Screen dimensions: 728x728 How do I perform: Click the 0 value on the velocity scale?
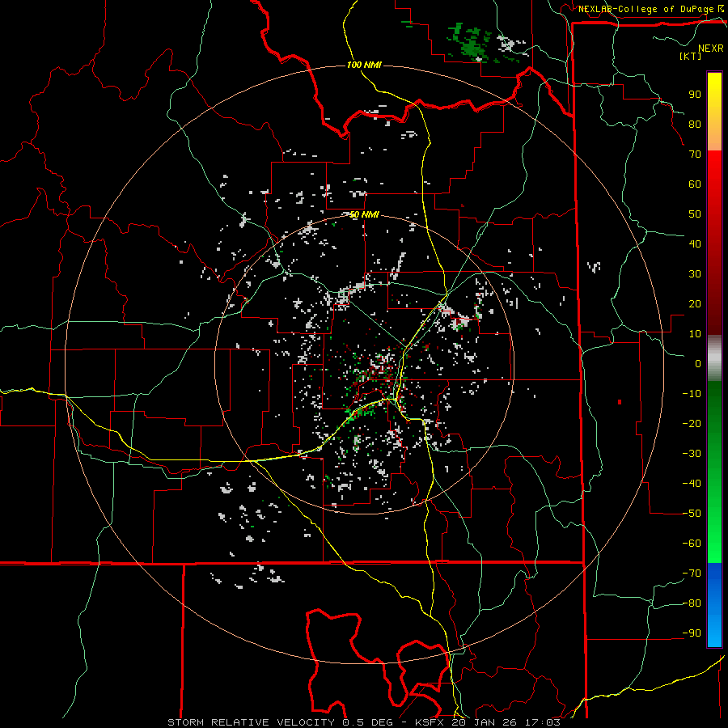[x=698, y=363]
